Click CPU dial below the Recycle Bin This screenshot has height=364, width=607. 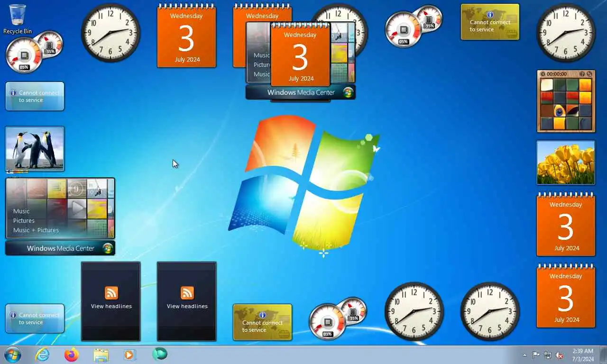tap(24, 55)
